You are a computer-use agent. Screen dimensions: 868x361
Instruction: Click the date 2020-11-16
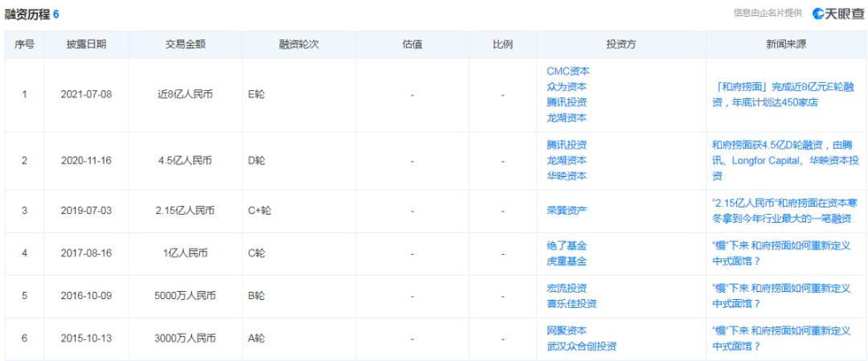click(86, 161)
